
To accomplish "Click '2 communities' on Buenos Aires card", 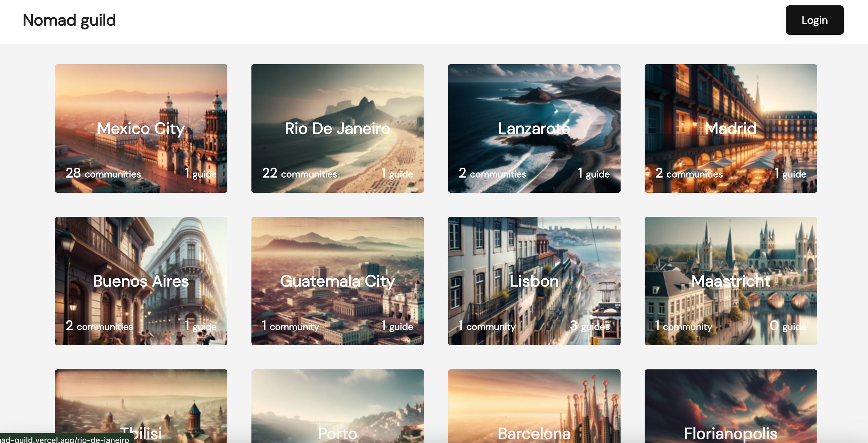I will pos(99,326).
